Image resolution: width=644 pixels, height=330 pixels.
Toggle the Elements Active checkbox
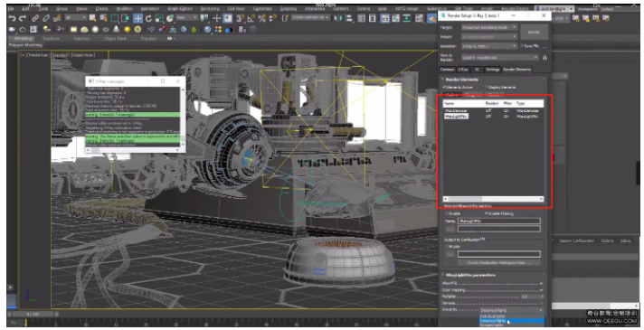click(444, 87)
